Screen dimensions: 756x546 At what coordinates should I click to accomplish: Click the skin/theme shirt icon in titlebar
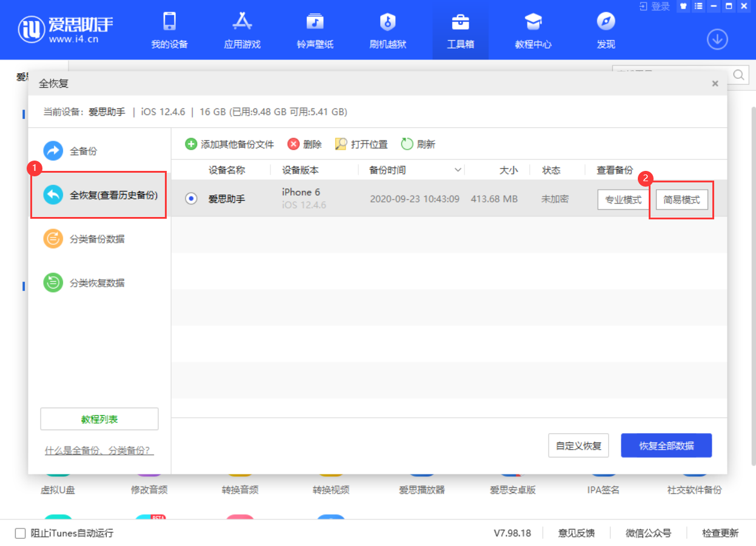point(683,6)
